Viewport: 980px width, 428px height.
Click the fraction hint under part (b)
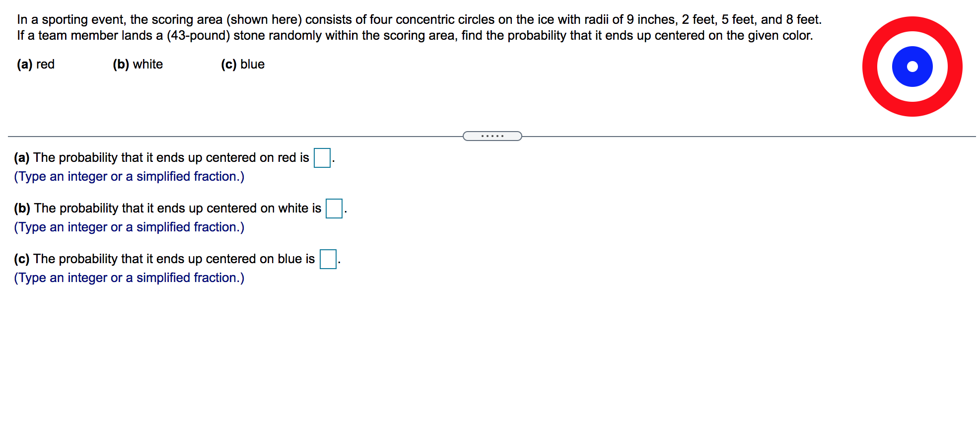[x=129, y=227]
